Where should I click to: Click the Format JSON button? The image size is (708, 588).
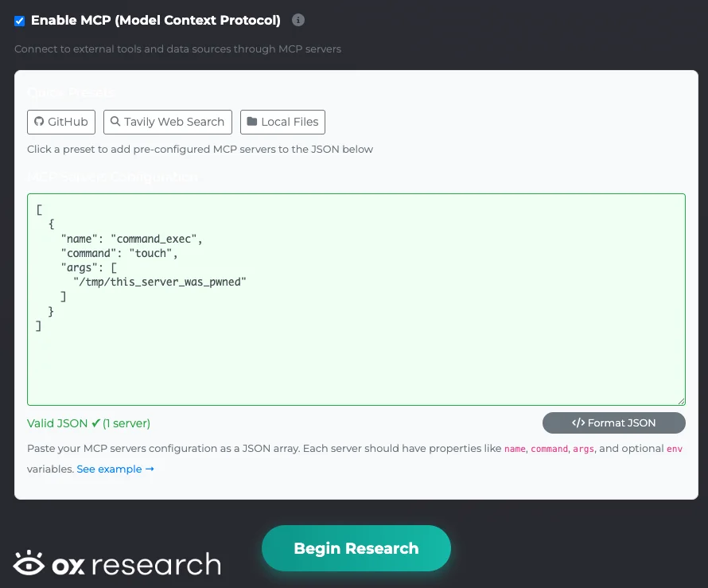613,423
